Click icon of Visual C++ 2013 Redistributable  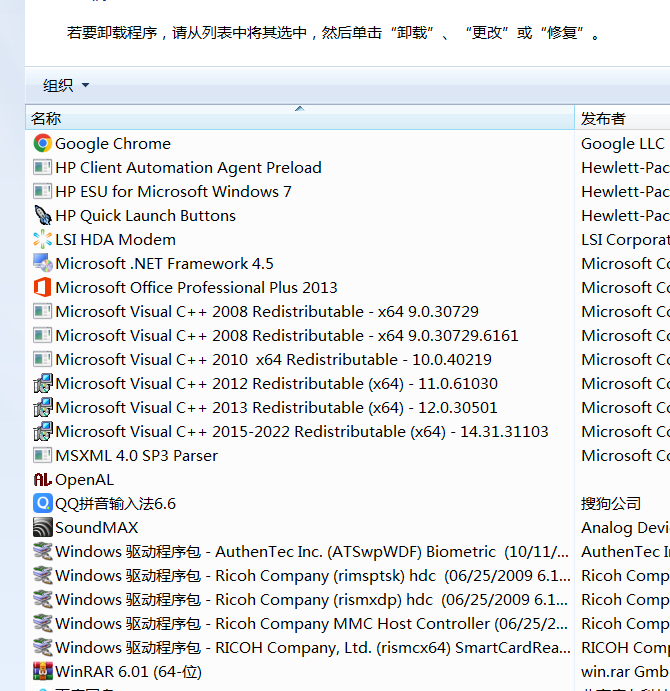pos(42,407)
